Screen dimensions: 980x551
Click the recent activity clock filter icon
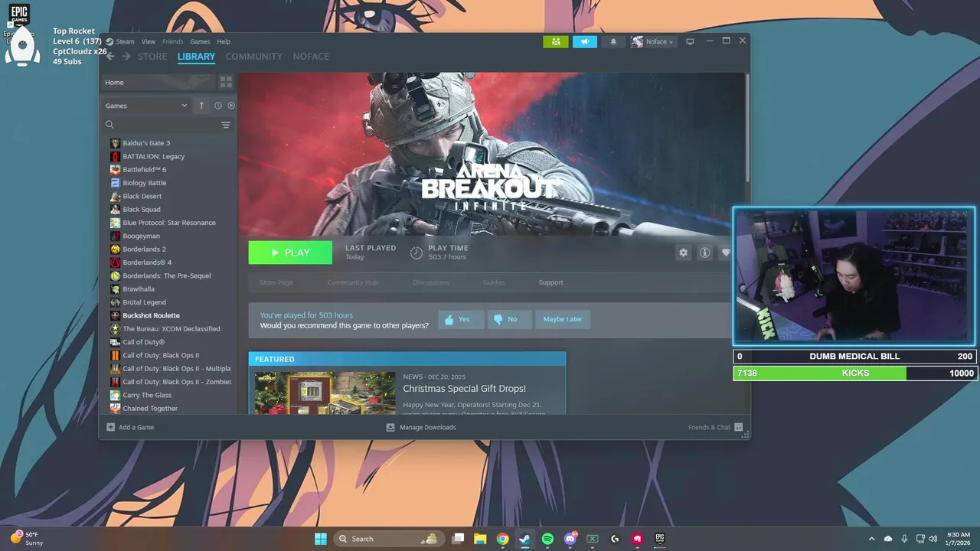(x=217, y=106)
